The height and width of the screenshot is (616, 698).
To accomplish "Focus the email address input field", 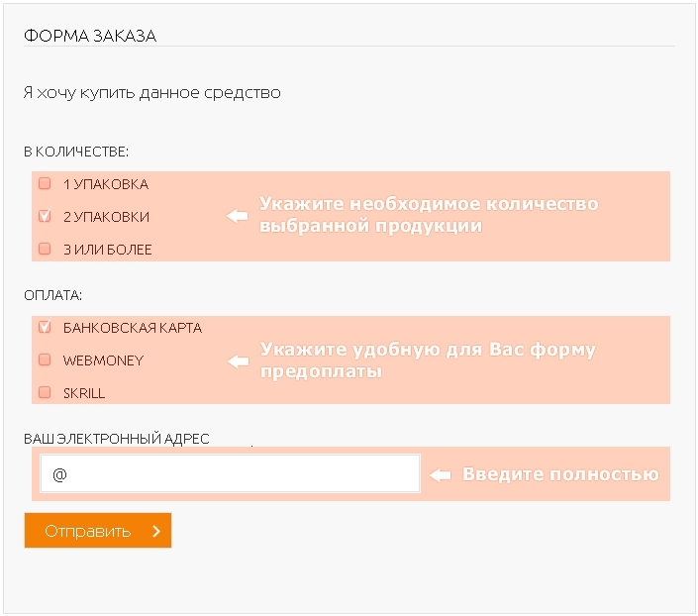I will tap(230, 473).
